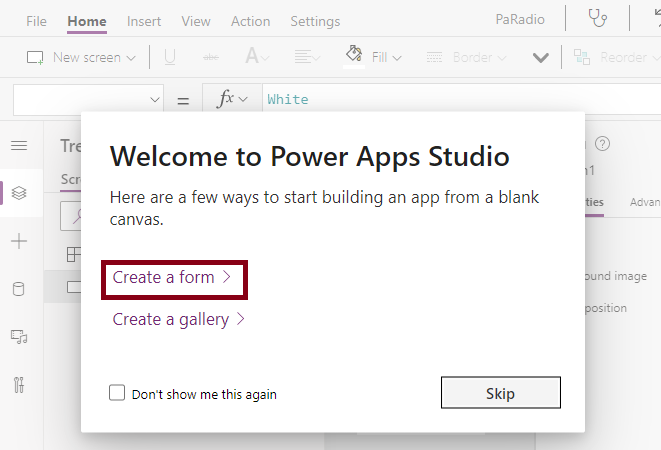Open the text alignment dropdown

tap(307, 57)
